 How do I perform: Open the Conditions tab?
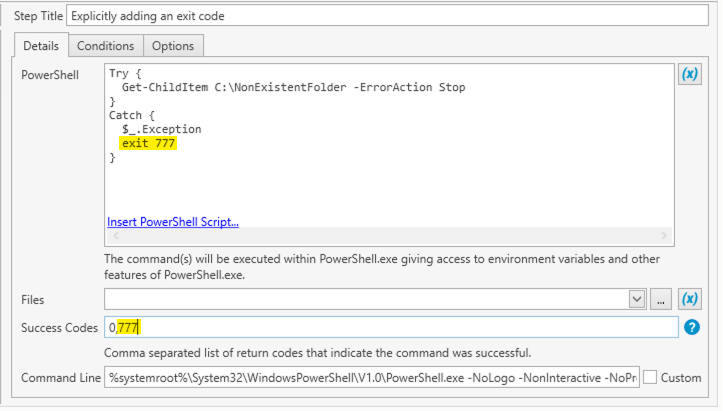click(106, 46)
